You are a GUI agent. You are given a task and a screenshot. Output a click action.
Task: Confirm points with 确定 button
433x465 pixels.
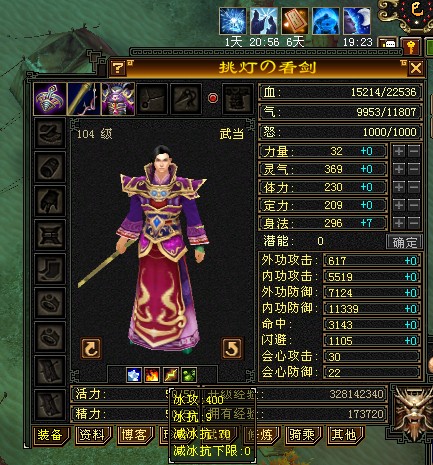coord(404,241)
